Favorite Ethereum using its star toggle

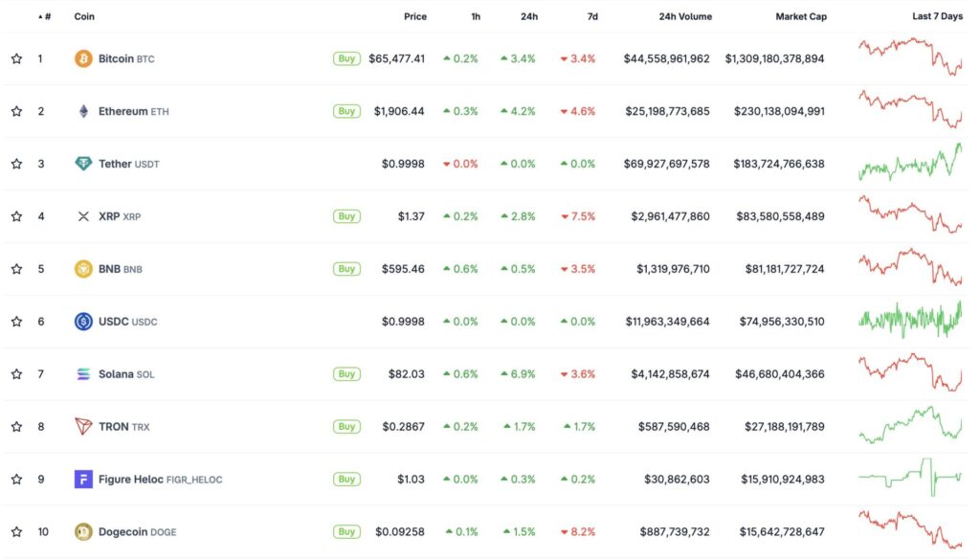[x=16, y=110]
